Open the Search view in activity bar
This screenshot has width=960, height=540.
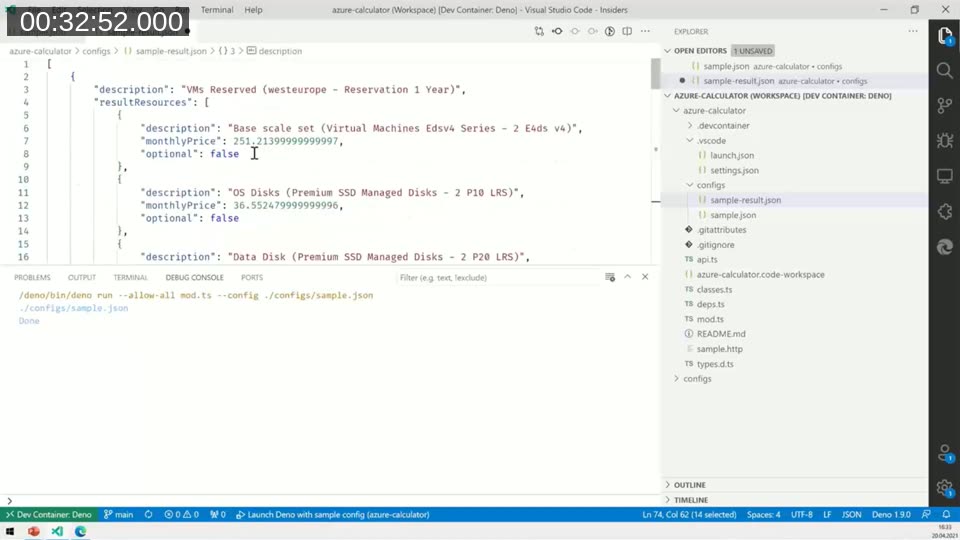945,71
